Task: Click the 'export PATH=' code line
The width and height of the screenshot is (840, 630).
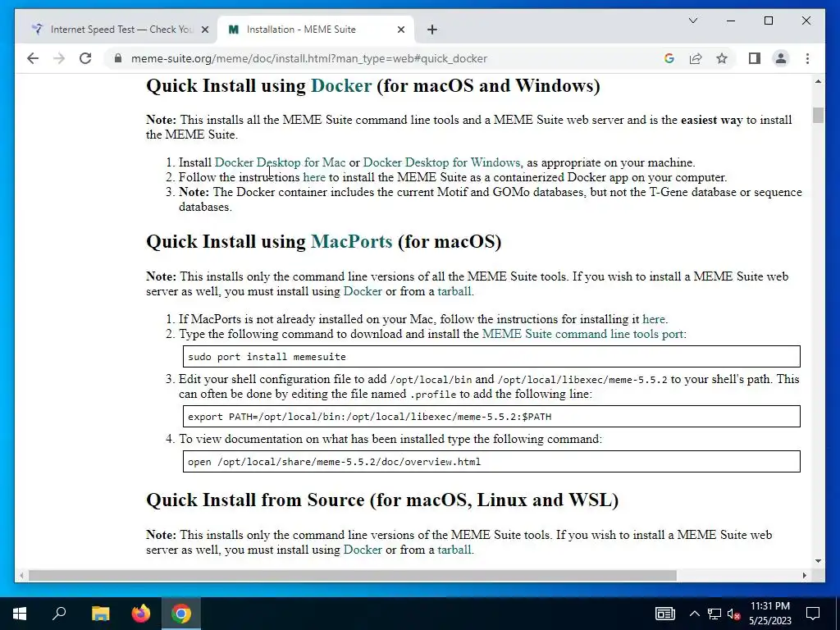Action: click(x=491, y=417)
